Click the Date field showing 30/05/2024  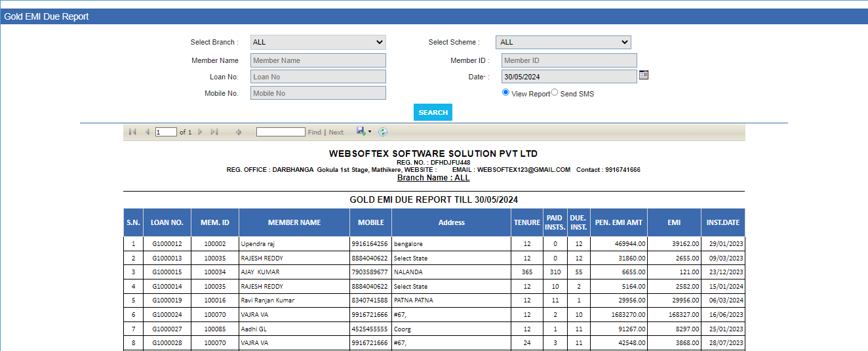[x=569, y=77]
